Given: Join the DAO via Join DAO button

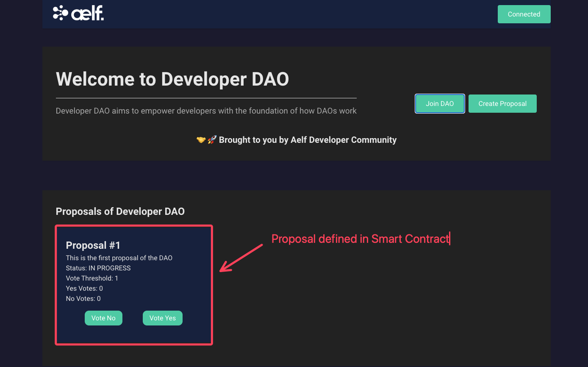Looking at the screenshot, I should pos(440,103).
